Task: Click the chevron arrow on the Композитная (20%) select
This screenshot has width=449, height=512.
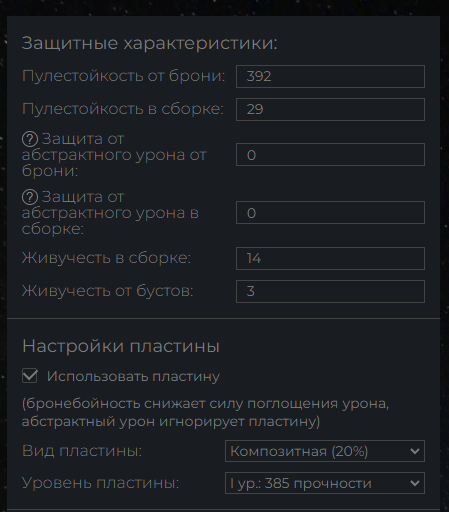Action: point(414,451)
